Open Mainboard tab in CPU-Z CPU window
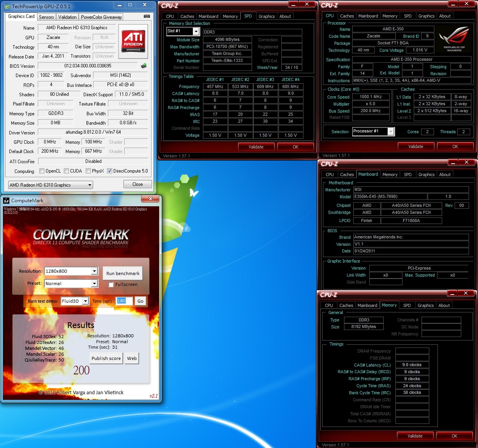The width and height of the screenshot is (478, 448). point(368,16)
